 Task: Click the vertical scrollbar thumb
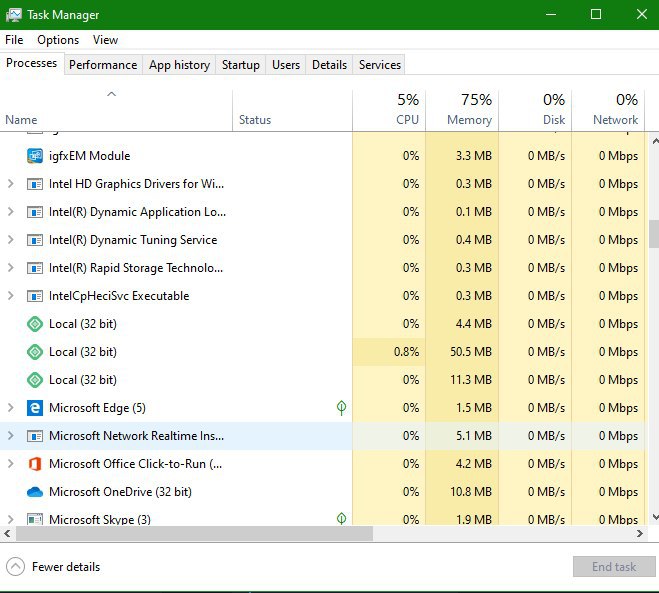pos(654,234)
